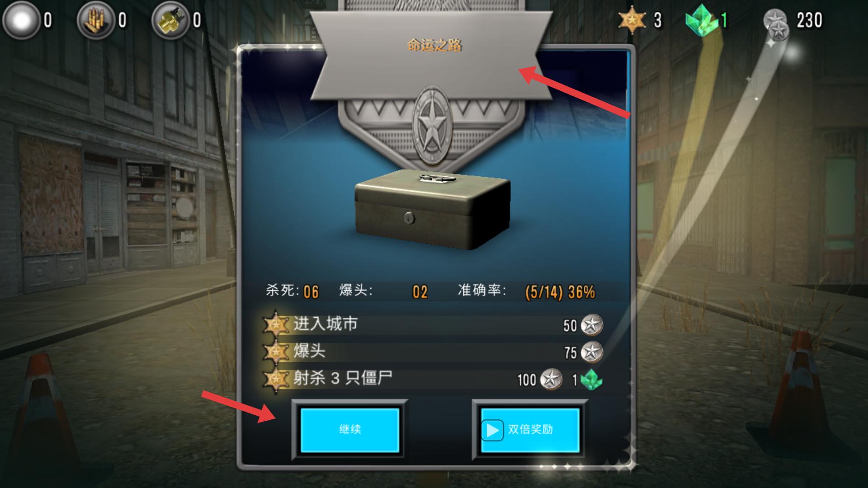Click the gold star beside 进入城市
Viewport: 868px width, 488px height.
click(x=276, y=324)
